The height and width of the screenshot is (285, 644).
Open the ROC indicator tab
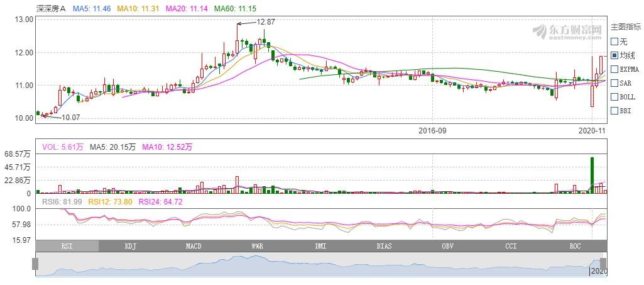coord(574,246)
